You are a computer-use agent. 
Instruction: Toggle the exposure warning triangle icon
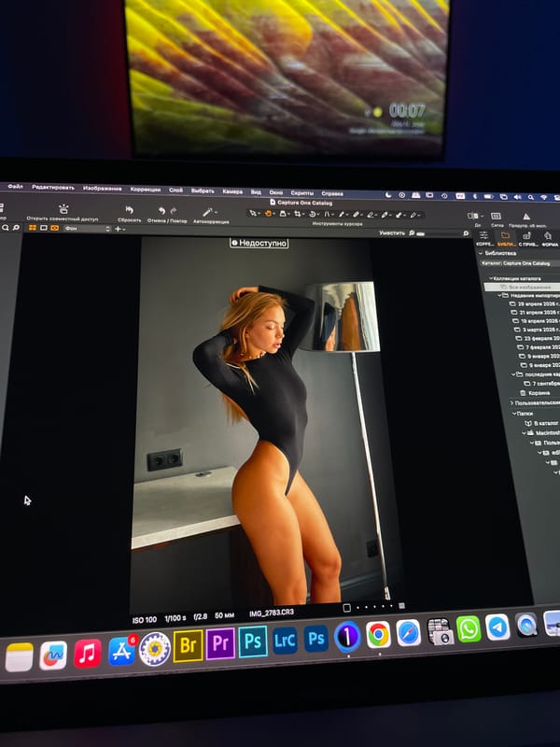(x=526, y=217)
